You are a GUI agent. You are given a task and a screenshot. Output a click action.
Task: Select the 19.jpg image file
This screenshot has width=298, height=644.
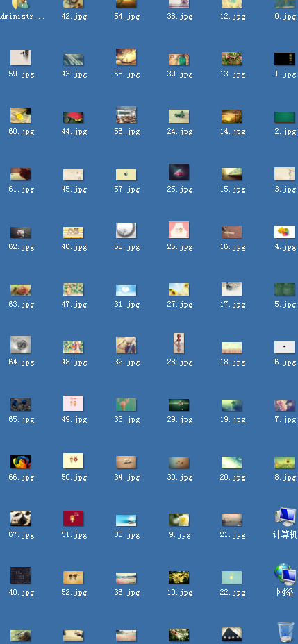click(232, 405)
